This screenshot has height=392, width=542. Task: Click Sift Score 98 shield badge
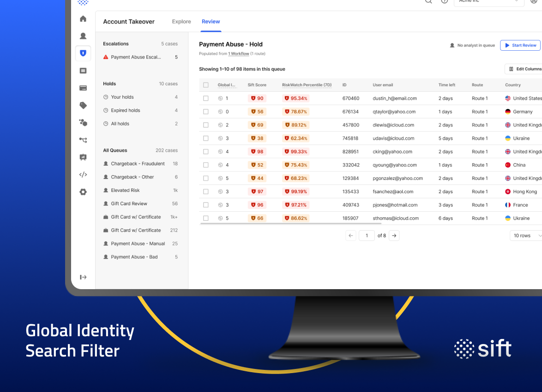(x=257, y=152)
